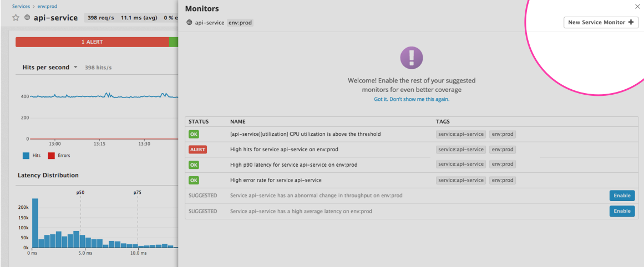Dismiss with Got it. Don't show again link
Viewport: 644px width, 267px height.
(412, 99)
